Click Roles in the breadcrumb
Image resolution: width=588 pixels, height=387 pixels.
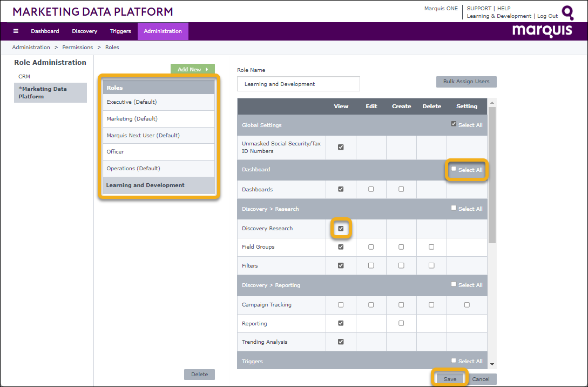click(x=112, y=48)
